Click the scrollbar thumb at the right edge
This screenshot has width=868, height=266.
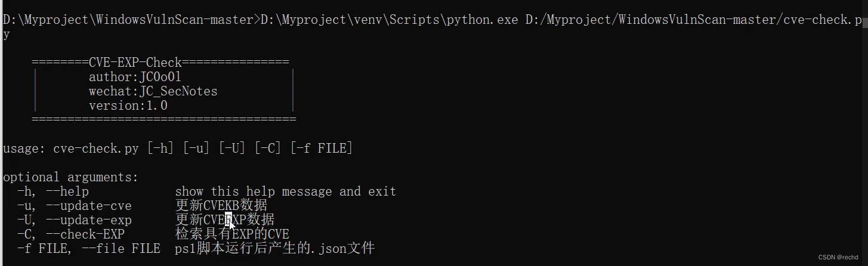point(864,23)
